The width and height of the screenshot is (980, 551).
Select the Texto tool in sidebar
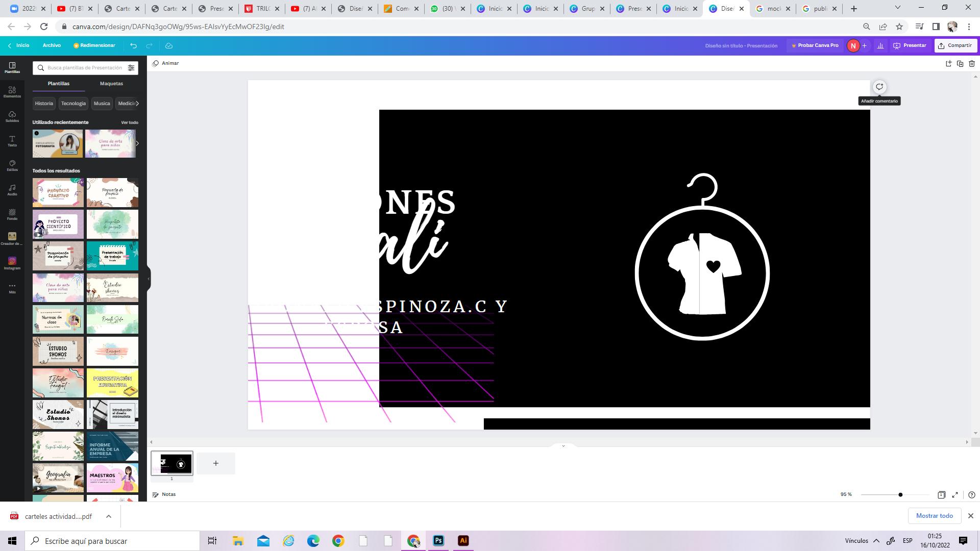[x=12, y=141]
